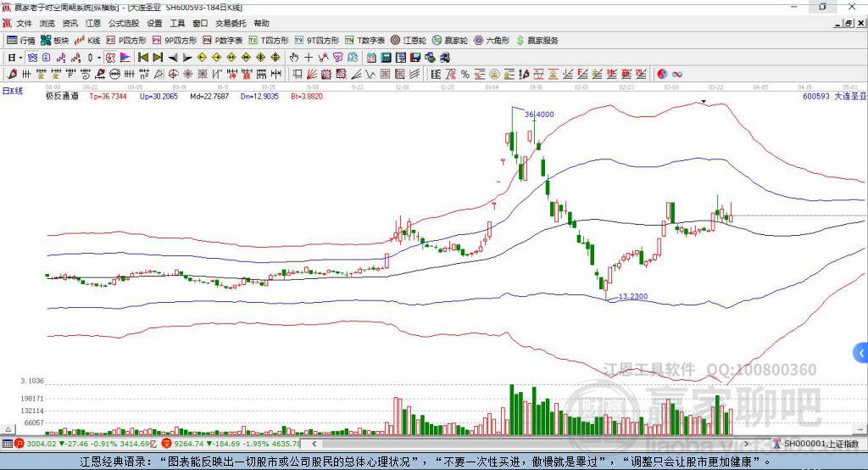The height and width of the screenshot is (470, 868).
Task: Open the 板块 sector view
Action: [54, 41]
